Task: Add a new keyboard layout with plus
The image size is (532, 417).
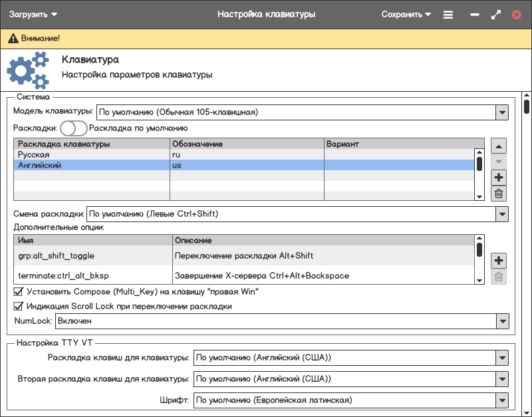Action: point(499,178)
